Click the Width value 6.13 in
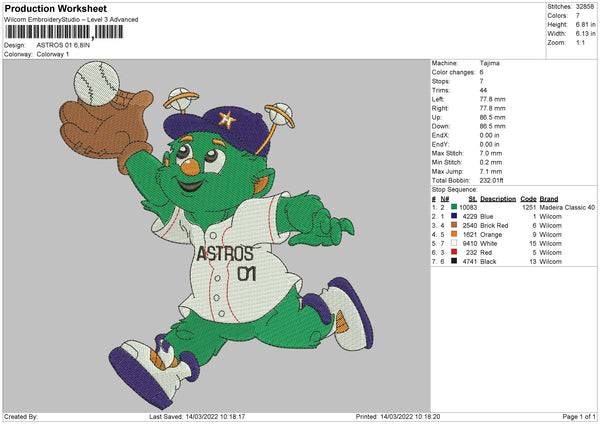This screenshot has width=600, height=424. pyautogui.click(x=585, y=34)
